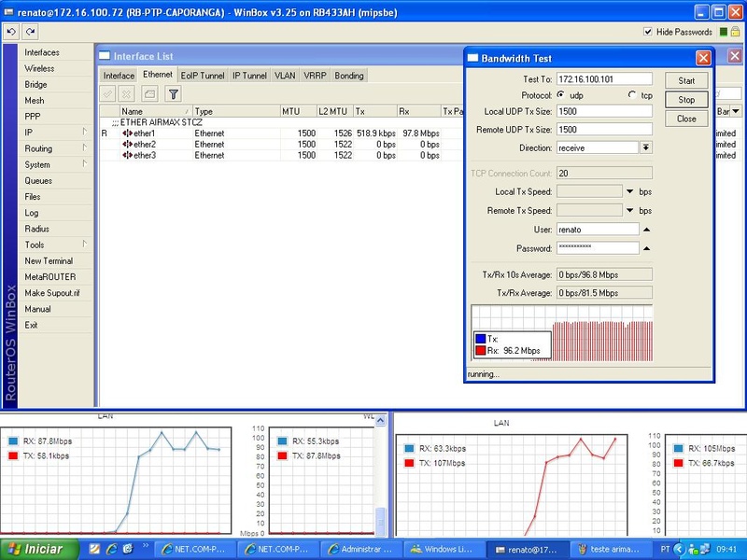The height and width of the screenshot is (560, 747).
Task: Select the tcp protocol radio button
Action: coord(632,95)
